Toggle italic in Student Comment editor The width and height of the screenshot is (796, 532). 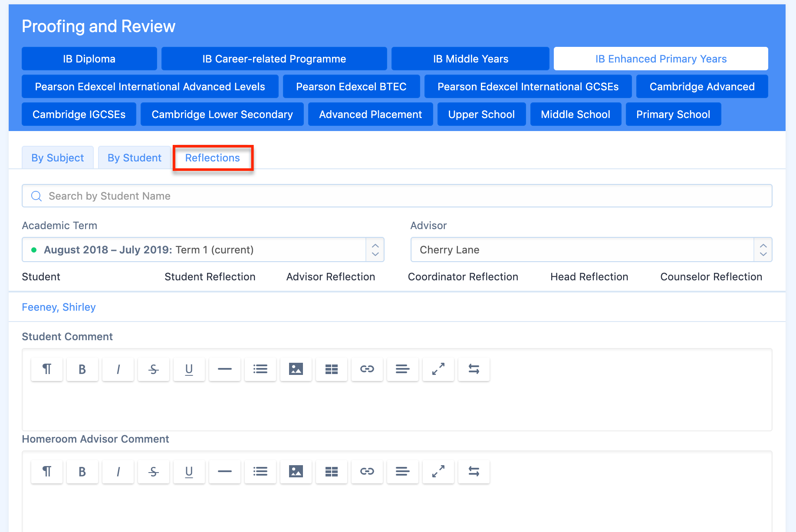click(118, 369)
